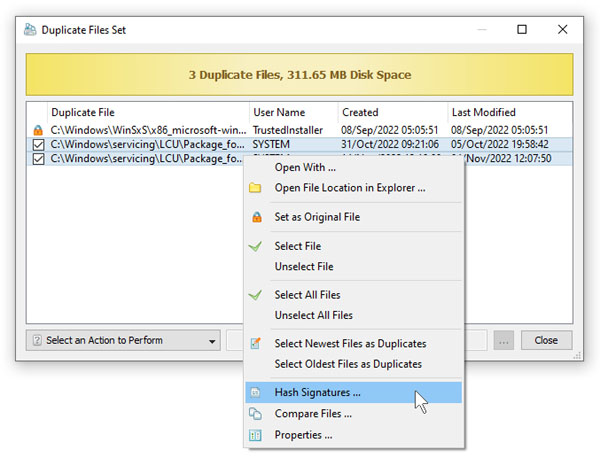Close the window with the X button
The width and height of the screenshot is (600, 458).
[562, 29]
